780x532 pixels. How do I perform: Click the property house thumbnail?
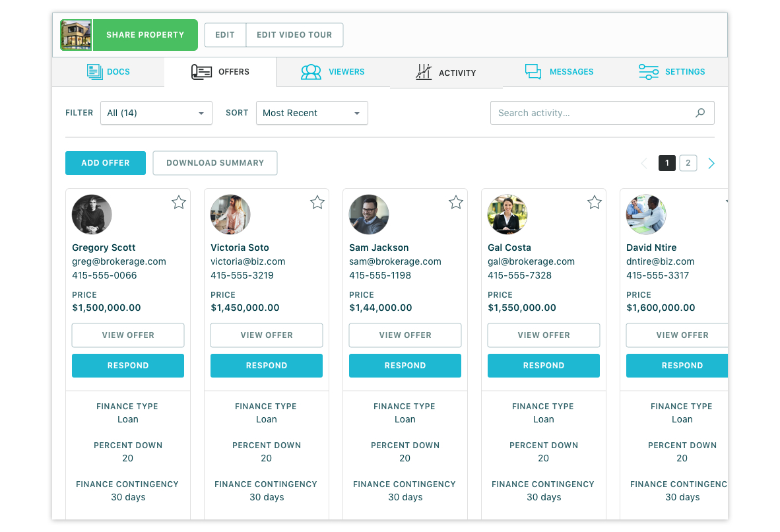pos(76,35)
